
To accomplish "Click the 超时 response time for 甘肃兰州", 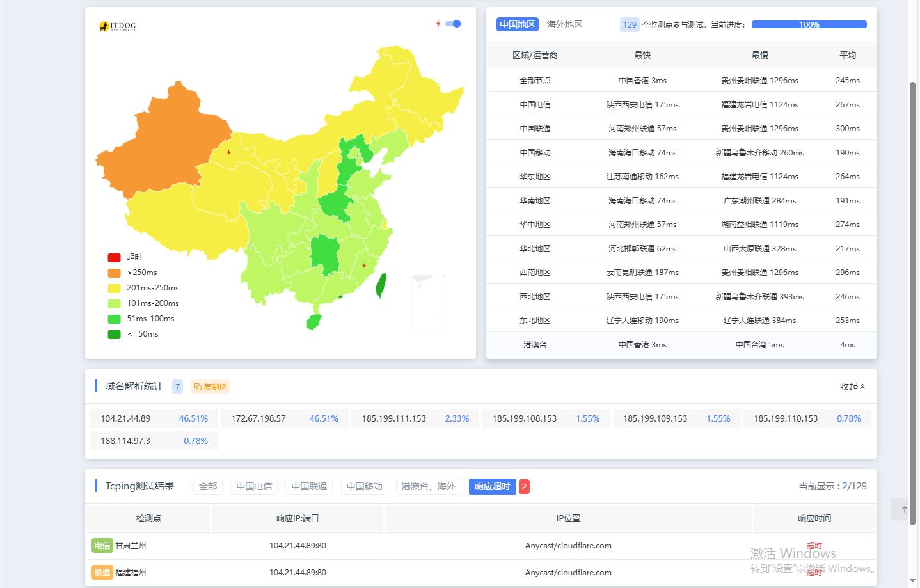I will coord(814,546).
